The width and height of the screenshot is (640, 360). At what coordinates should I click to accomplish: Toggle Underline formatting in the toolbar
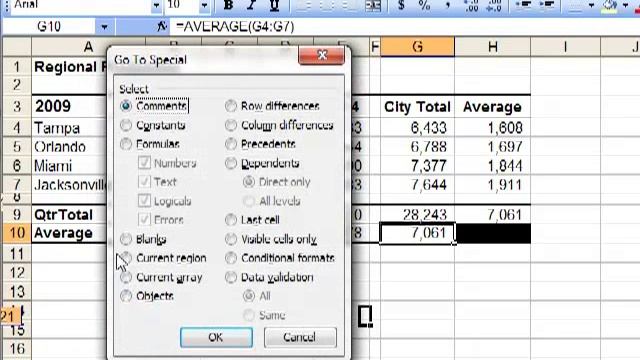[274, 5]
